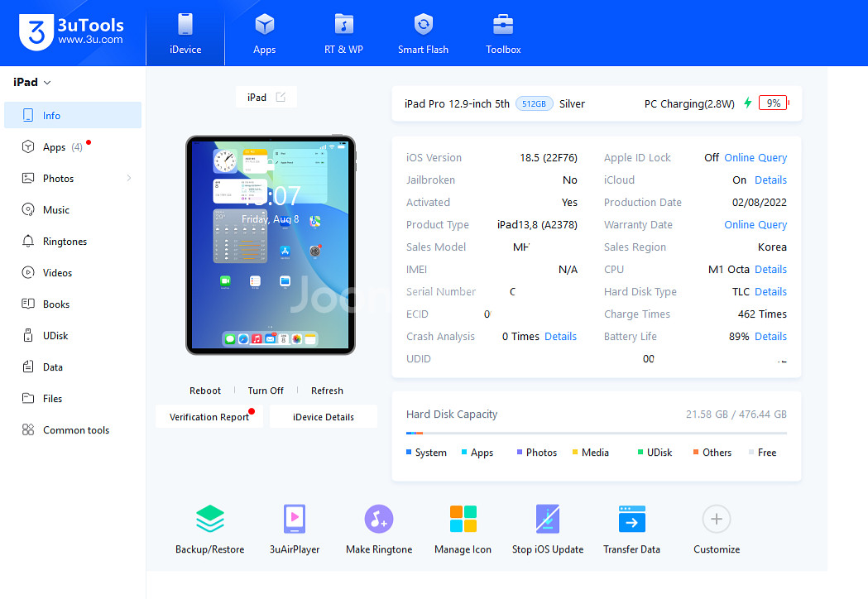Open the RT & WP folder icon

tap(343, 25)
